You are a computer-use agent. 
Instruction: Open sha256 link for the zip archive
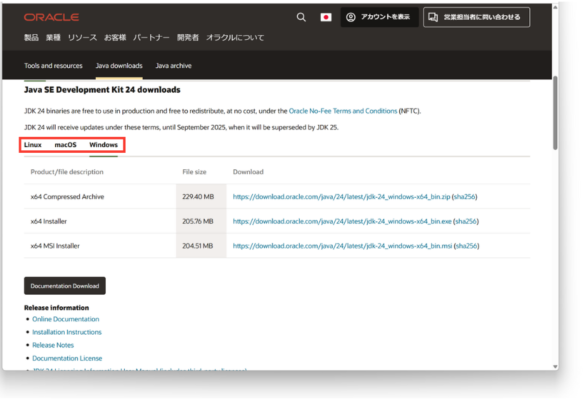[464, 197]
